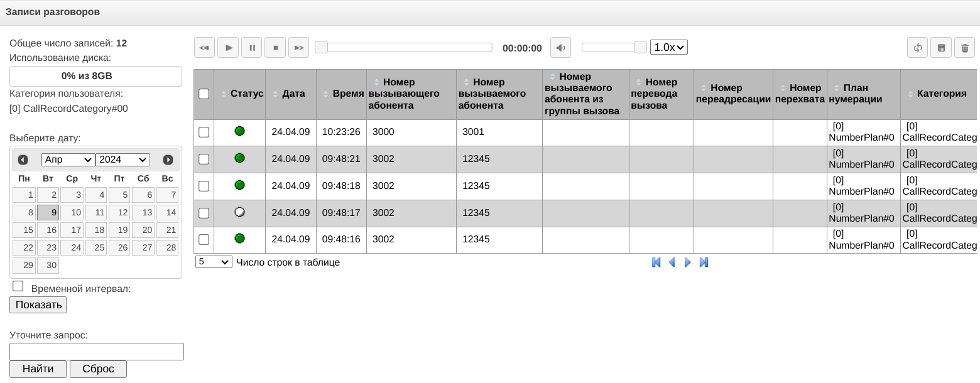Screen dimensions: 980x383
Task: Click the rewind playback button
Action: coord(204,48)
